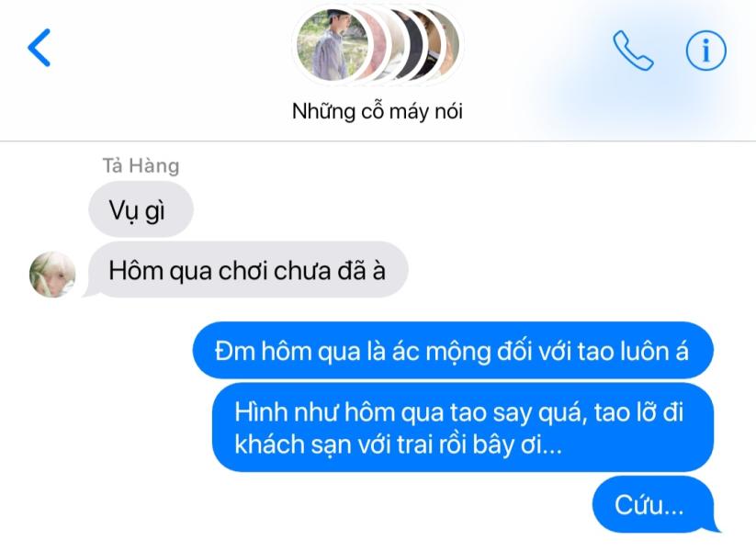
Task: Tap the front group avatar showing a man outdoors
Action: click(333, 45)
